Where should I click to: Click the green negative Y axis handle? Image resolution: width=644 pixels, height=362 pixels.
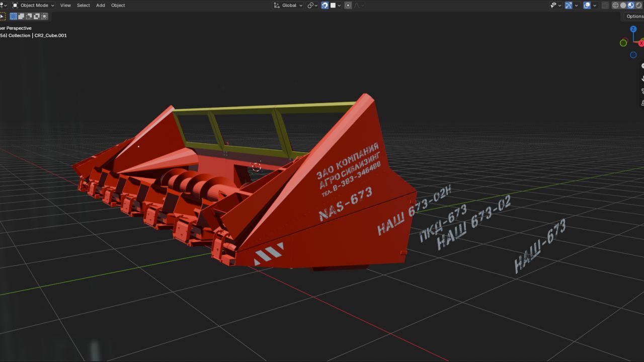tap(623, 43)
